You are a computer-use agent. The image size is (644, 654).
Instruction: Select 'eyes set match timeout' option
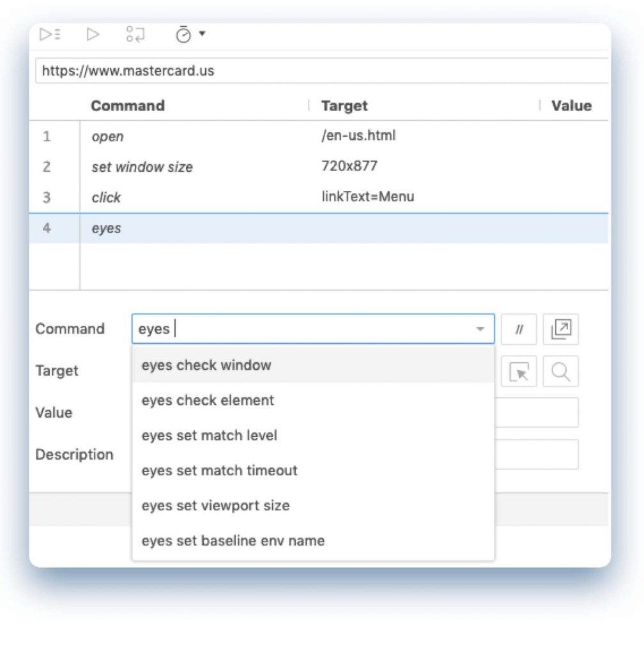click(219, 471)
